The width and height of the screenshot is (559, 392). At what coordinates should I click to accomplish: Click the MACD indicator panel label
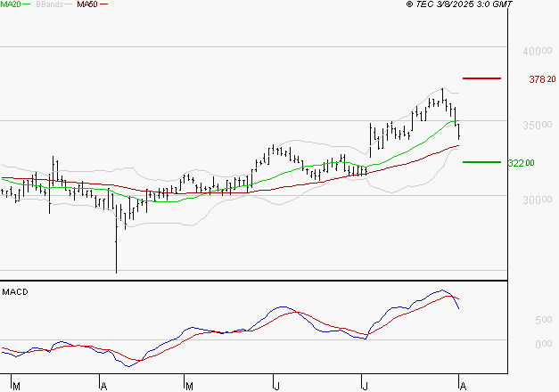15,291
